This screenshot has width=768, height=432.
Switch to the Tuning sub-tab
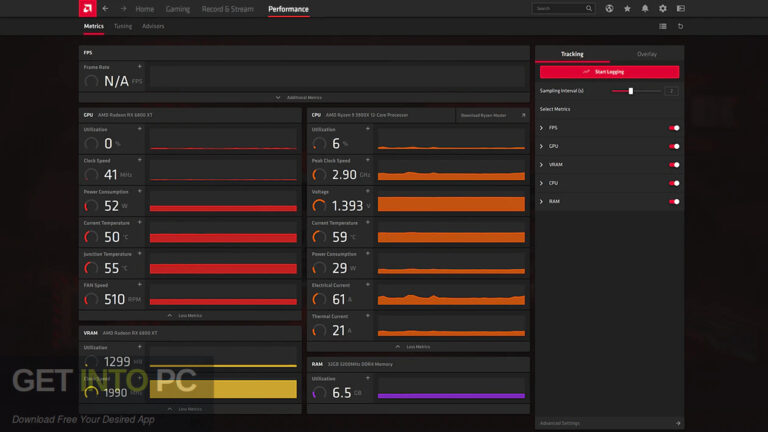(x=123, y=26)
